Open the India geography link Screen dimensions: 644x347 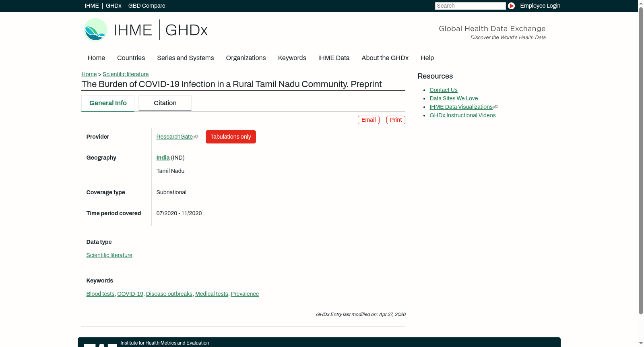point(163,158)
